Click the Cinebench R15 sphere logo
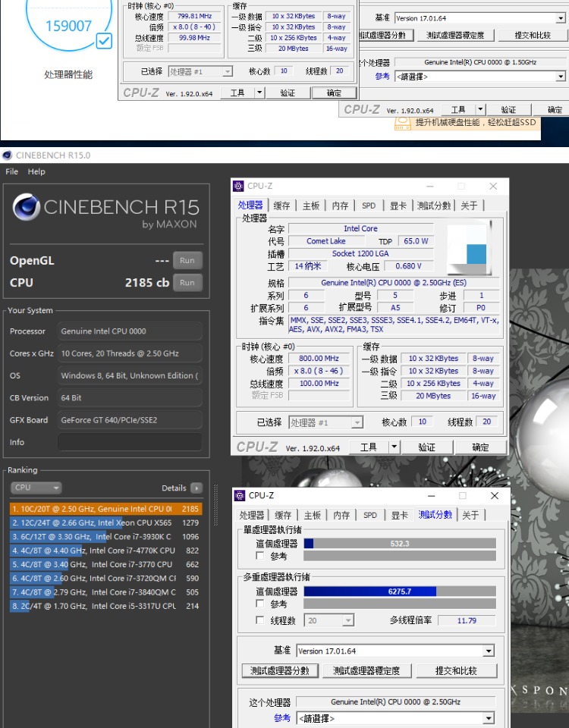The width and height of the screenshot is (569, 728). 27,206
